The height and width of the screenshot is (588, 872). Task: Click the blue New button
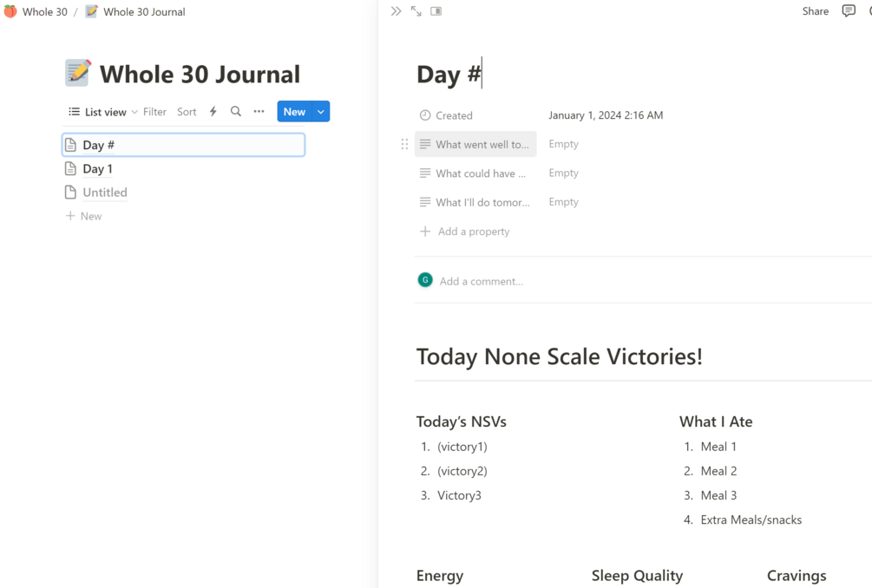[x=294, y=112]
